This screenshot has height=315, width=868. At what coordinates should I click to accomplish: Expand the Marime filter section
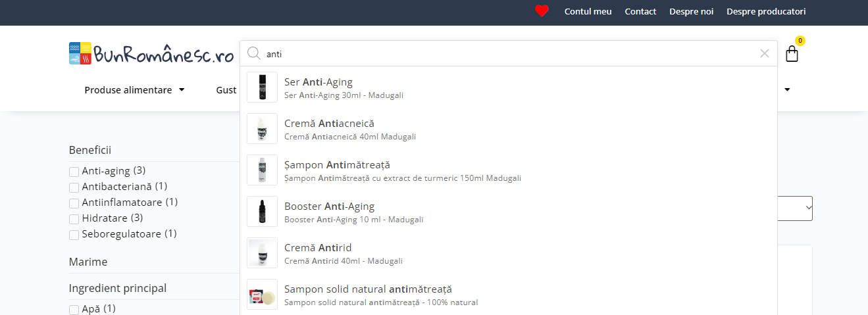[88, 262]
